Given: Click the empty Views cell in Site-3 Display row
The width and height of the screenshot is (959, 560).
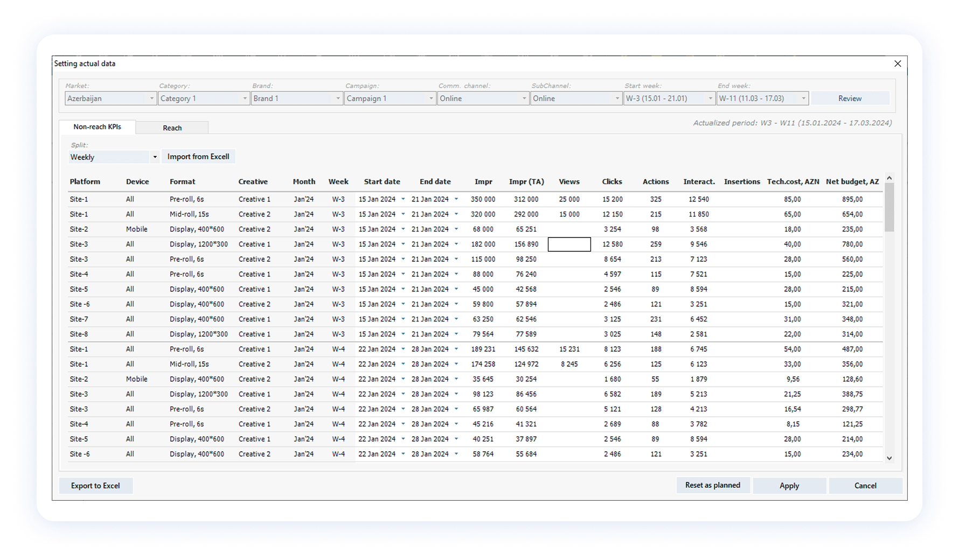Looking at the screenshot, I should (569, 244).
